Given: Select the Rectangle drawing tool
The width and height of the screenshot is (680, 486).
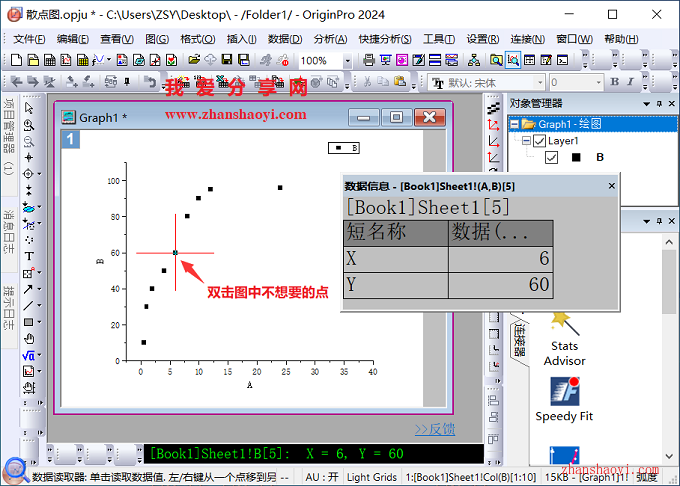Looking at the screenshot, I should [x=29, y=322].
